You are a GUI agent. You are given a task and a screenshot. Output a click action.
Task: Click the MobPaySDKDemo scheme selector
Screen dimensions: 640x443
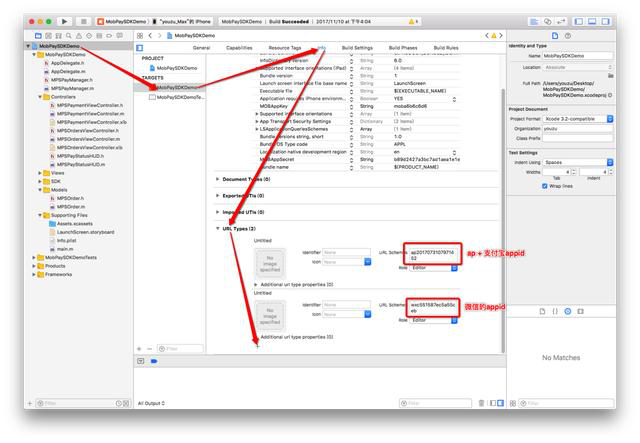122,21
